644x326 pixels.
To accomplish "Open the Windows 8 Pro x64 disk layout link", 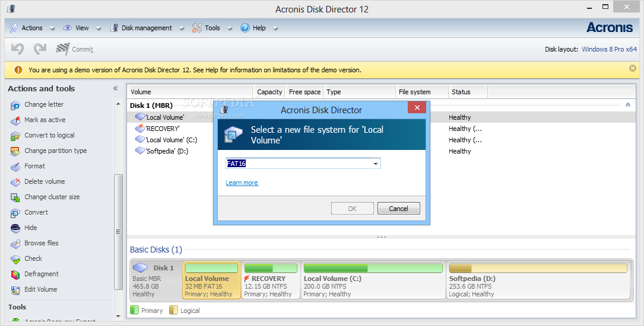I will click(x=610, y=49).
